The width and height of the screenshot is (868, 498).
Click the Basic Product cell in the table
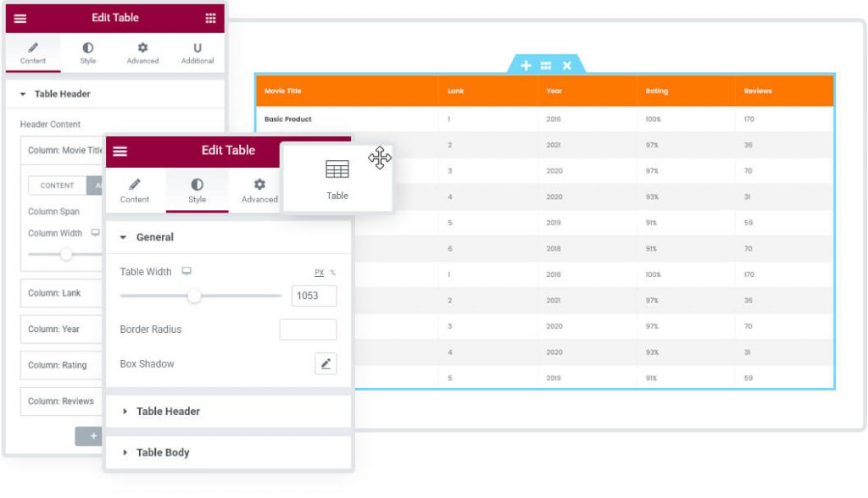347,119
